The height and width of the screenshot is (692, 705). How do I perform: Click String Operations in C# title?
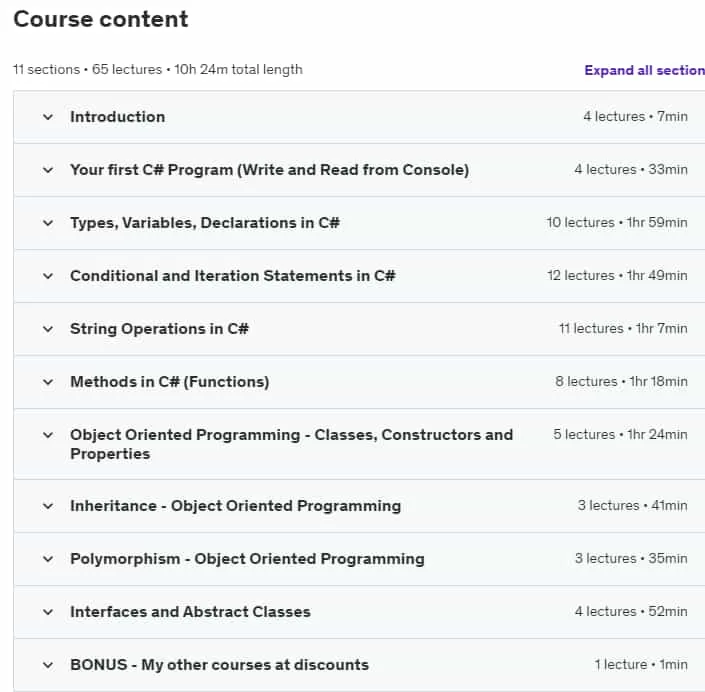(159, 329)
